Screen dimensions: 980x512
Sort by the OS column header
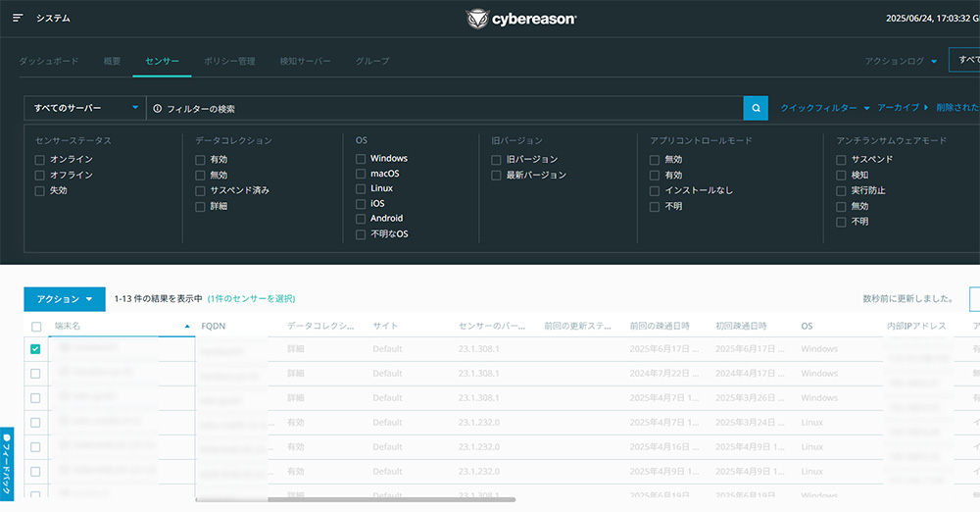(807, 326)
